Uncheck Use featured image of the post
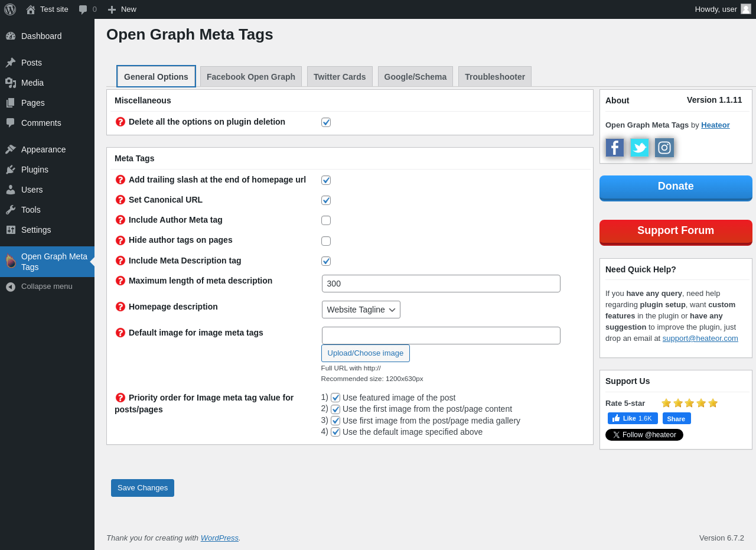Screen dimensions: 756x550 (335, 398)
